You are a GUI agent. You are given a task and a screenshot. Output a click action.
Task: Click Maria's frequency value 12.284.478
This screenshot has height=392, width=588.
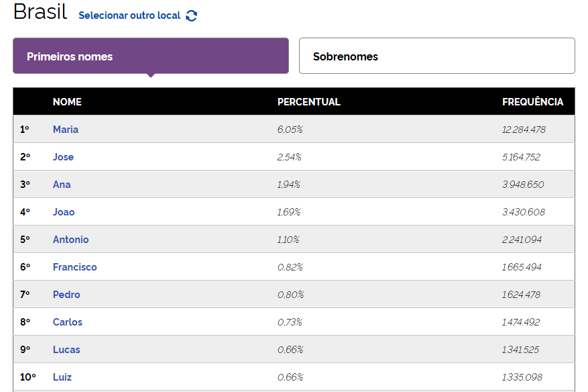pos(524,130)
